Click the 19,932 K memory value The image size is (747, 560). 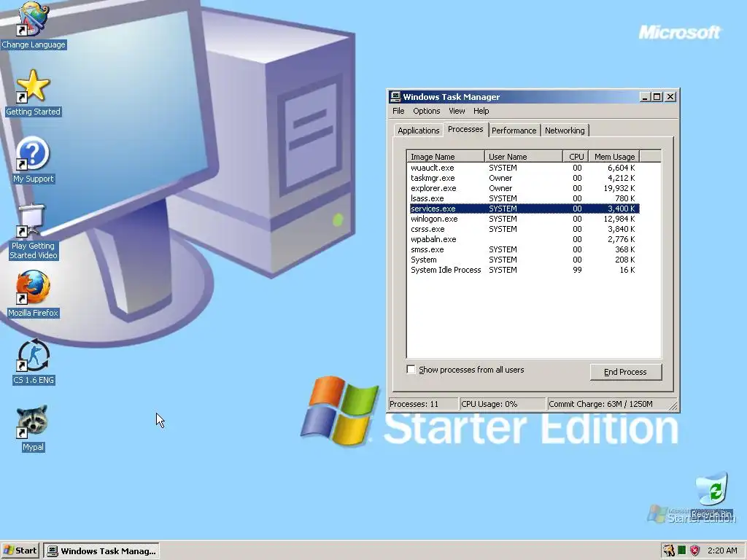[x=619, y=188]
